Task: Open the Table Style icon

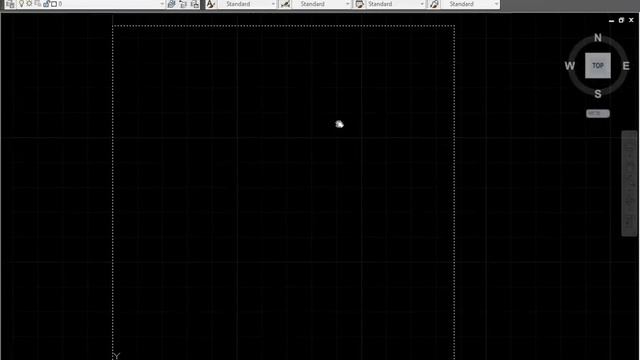Action: point(359,4)
